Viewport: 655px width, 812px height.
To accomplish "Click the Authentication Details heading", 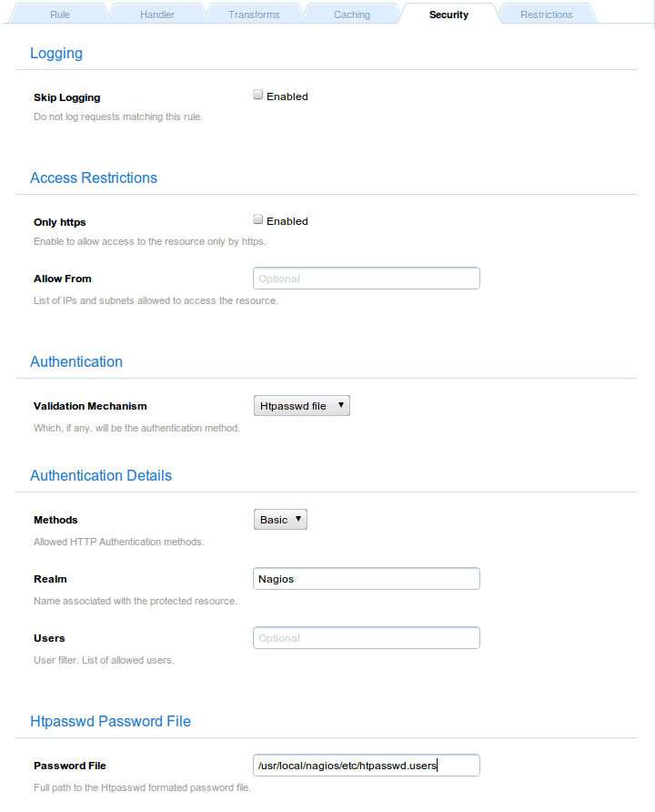I will (101, 475).
